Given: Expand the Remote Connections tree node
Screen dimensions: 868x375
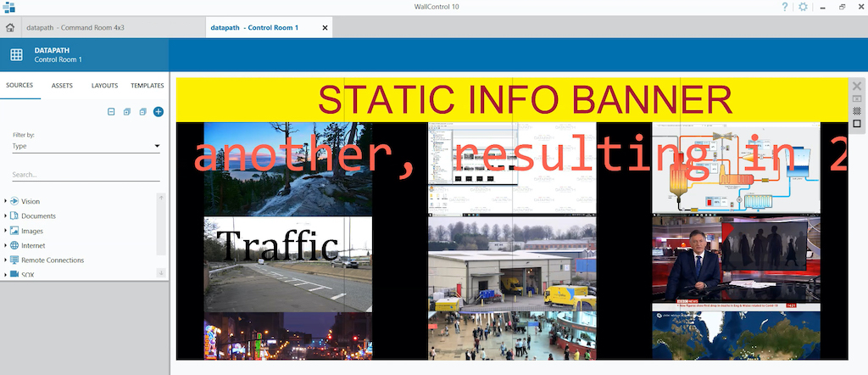Looking at the screenshot, I should tap(6, 260).
